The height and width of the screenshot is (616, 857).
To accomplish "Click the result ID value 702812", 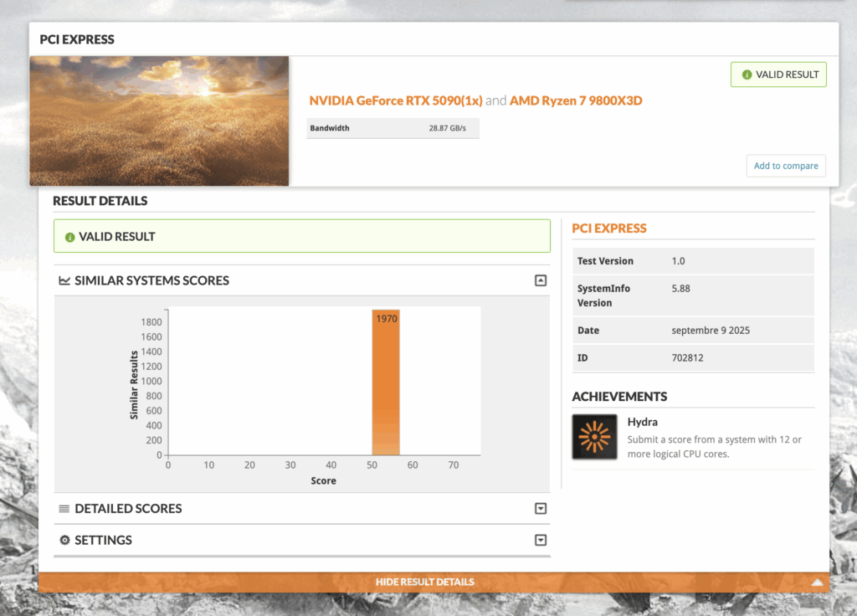I will point(689,358).
